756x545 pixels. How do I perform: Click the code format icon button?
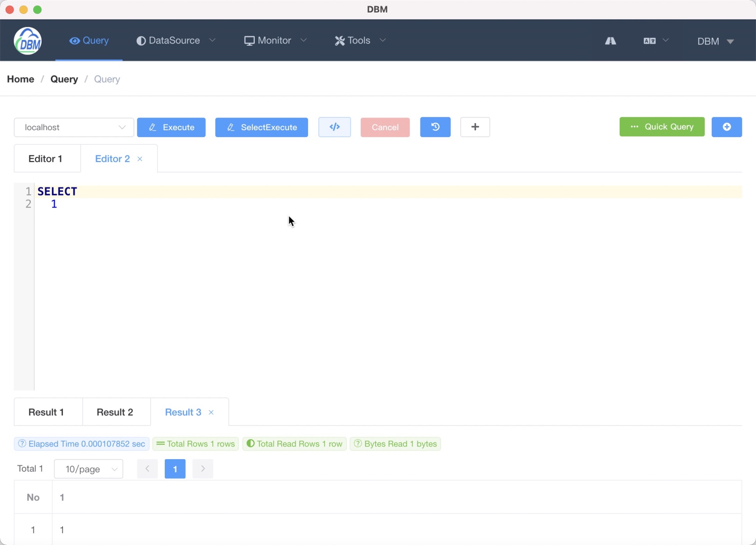[x=335, y=127]
